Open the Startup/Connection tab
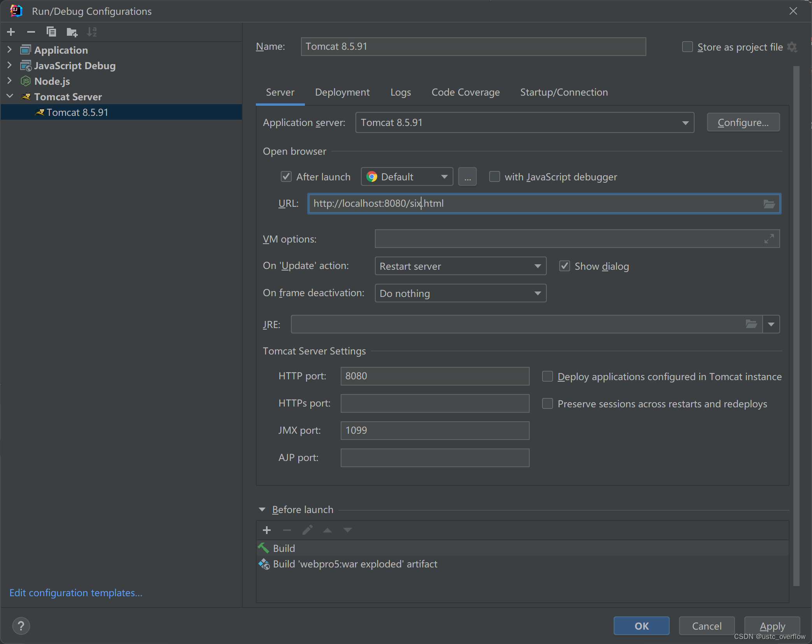 (x=563, y=92)
